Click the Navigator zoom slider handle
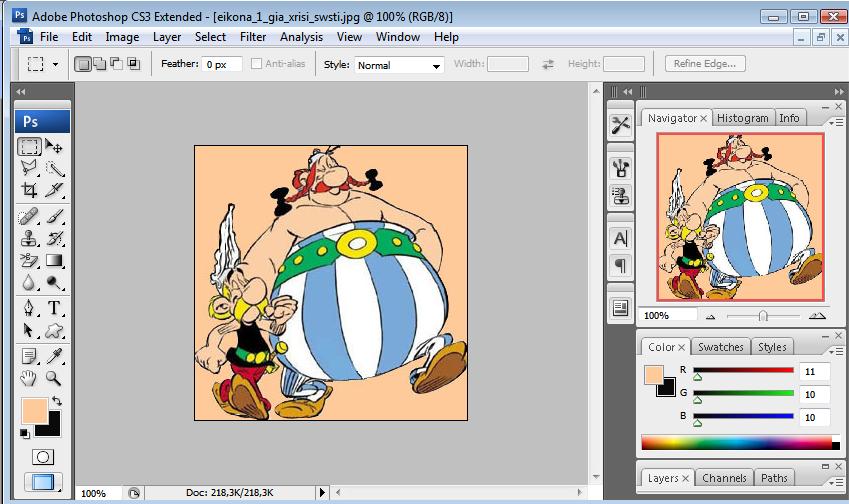Viewport: 849px width, 504px height. click(x=763, y=316)
